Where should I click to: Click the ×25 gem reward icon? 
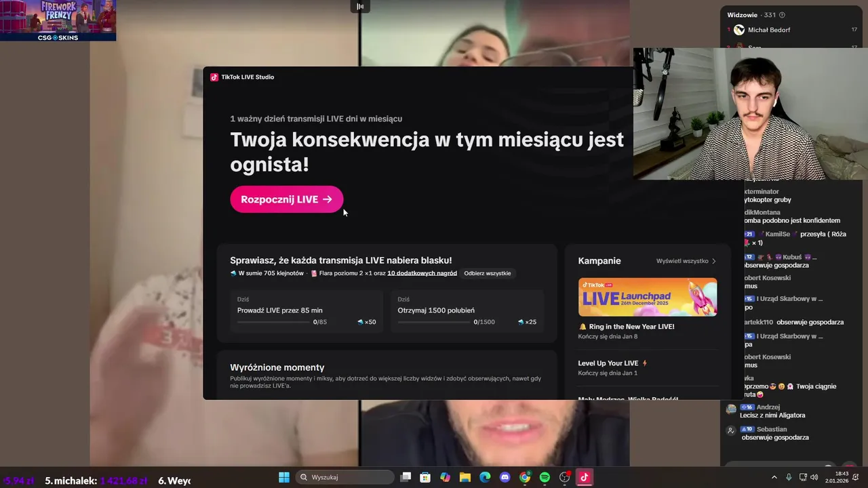click(521, 322)
